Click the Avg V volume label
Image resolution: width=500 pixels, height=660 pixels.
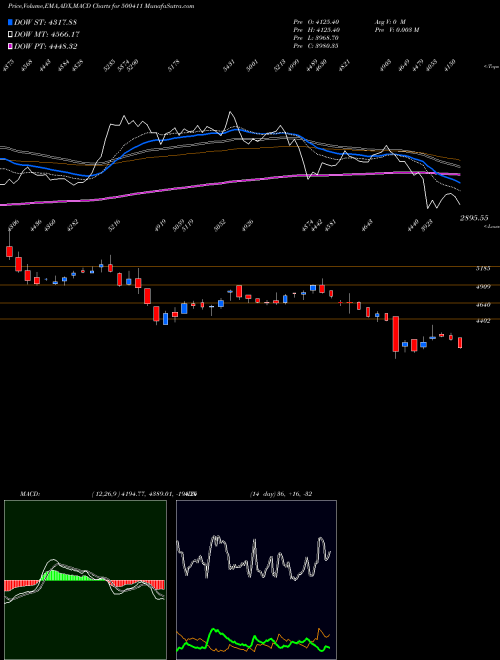pos(389,22)
